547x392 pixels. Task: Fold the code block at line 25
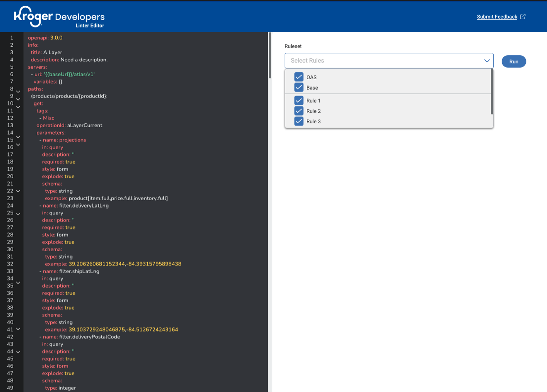point(18,214)
